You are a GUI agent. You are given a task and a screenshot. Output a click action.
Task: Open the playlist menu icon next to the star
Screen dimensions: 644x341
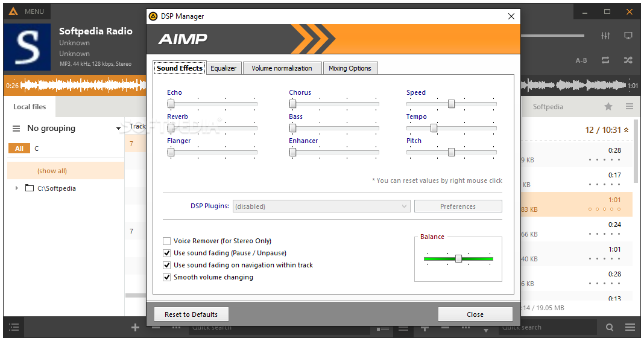click(629, 106)
